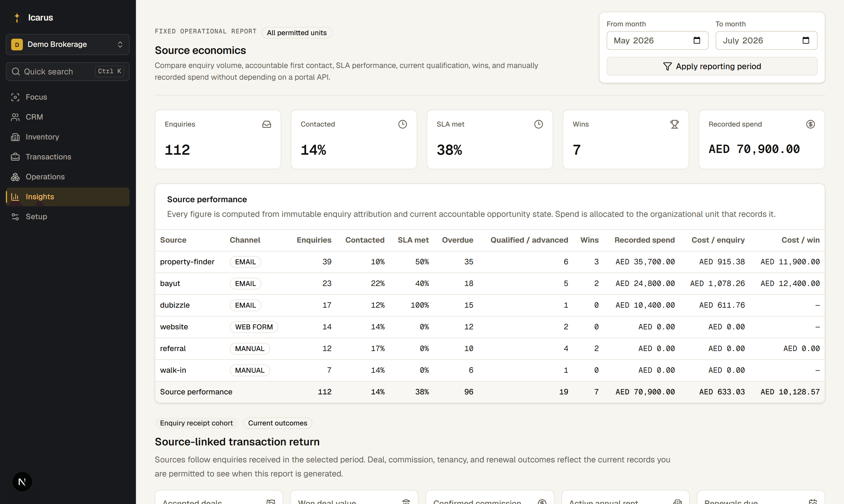Click the To month field July 2026
This screenshot has height=504, width=844.
tap(766, 40)
